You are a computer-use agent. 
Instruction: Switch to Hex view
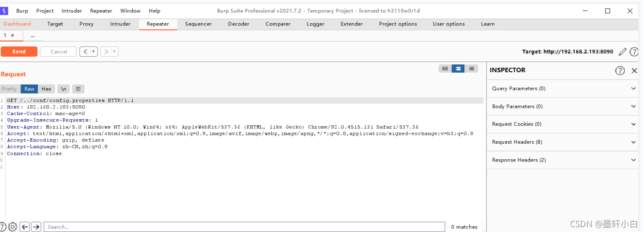[46, 89]
